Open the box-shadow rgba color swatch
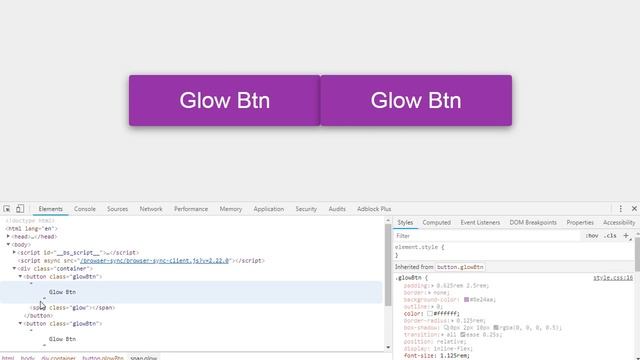The width and height of the screenshot is (640, 360). coord(496,327)
